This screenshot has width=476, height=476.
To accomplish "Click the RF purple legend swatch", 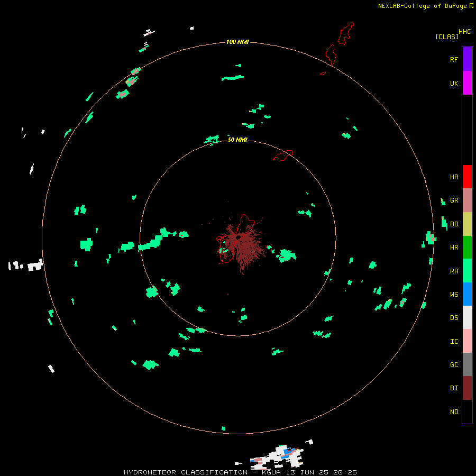I will 467,59.
